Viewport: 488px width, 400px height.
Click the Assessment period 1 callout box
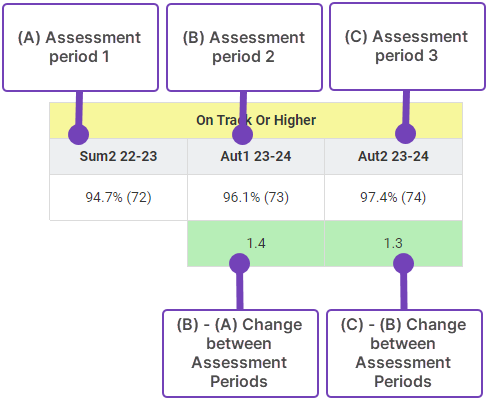80,47
